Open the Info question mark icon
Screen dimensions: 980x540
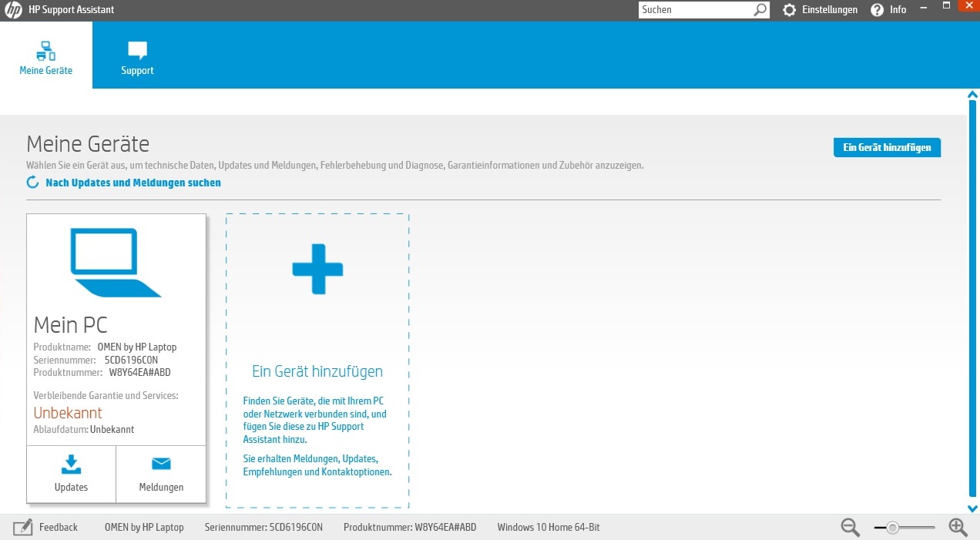click(x=877, y=10)
